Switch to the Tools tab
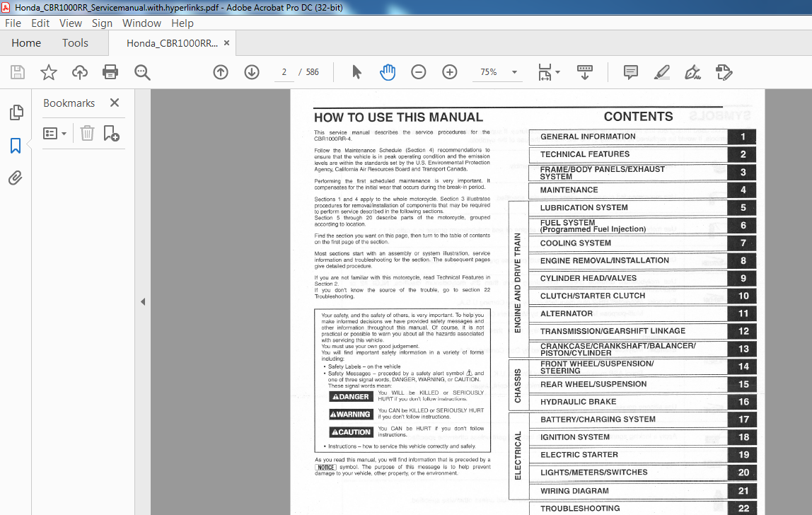This screenshot has height=515, width=812. 75,43
